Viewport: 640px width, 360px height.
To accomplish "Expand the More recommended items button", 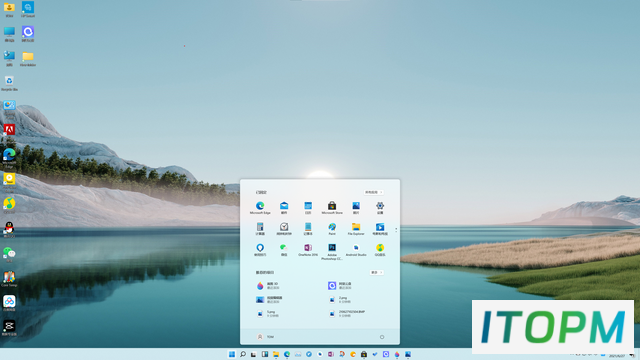I will pyautogui.click(x=376, y=272).
